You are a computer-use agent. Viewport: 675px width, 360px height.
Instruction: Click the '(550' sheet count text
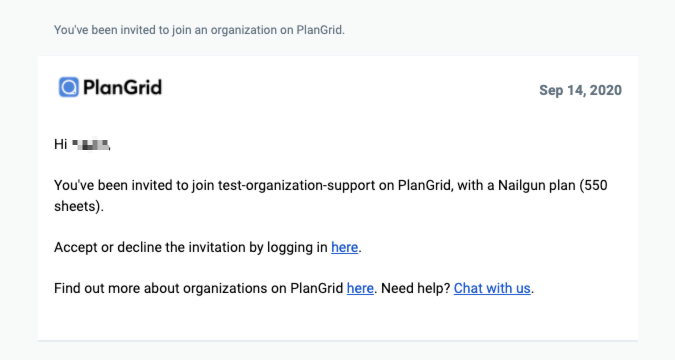(594, 185)
